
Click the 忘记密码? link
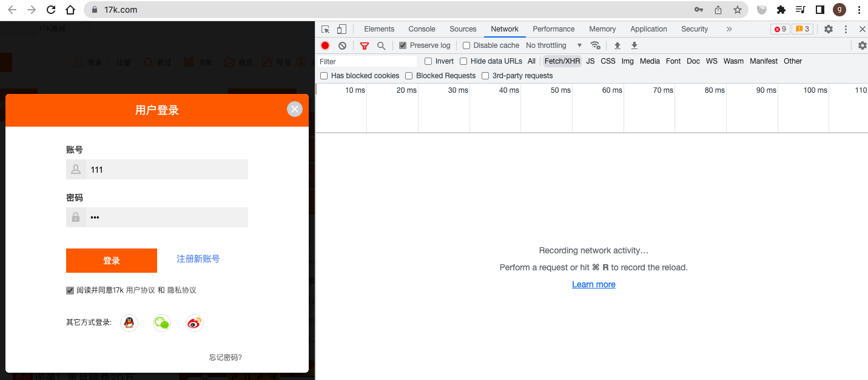(226, 358)
